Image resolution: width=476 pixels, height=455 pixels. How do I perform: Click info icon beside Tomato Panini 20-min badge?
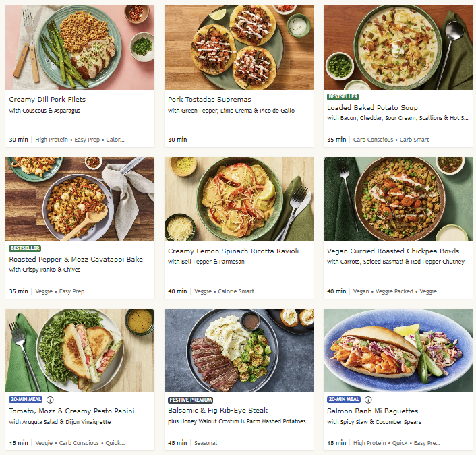point(50,400)
